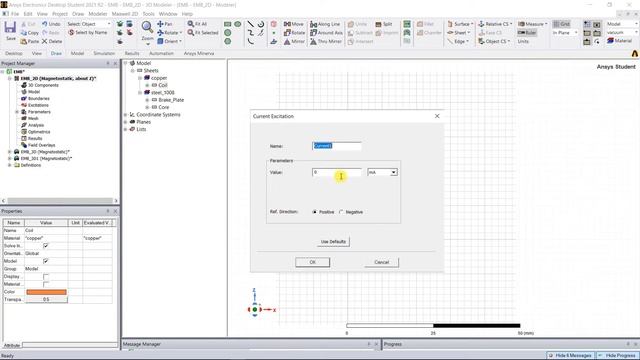This screenshot has height=360, width=640.
Task: Click the Delete toolbar button
Action: click(51, 41)
